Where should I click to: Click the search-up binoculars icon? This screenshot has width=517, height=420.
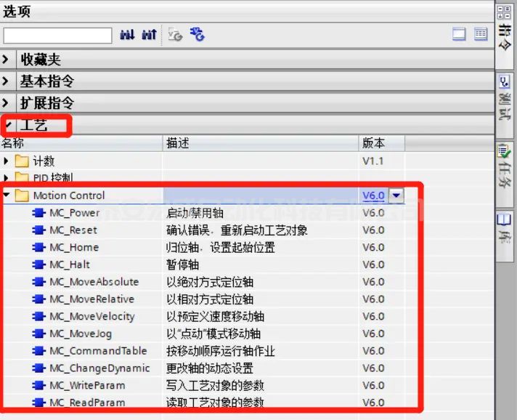tap(150, 35)
